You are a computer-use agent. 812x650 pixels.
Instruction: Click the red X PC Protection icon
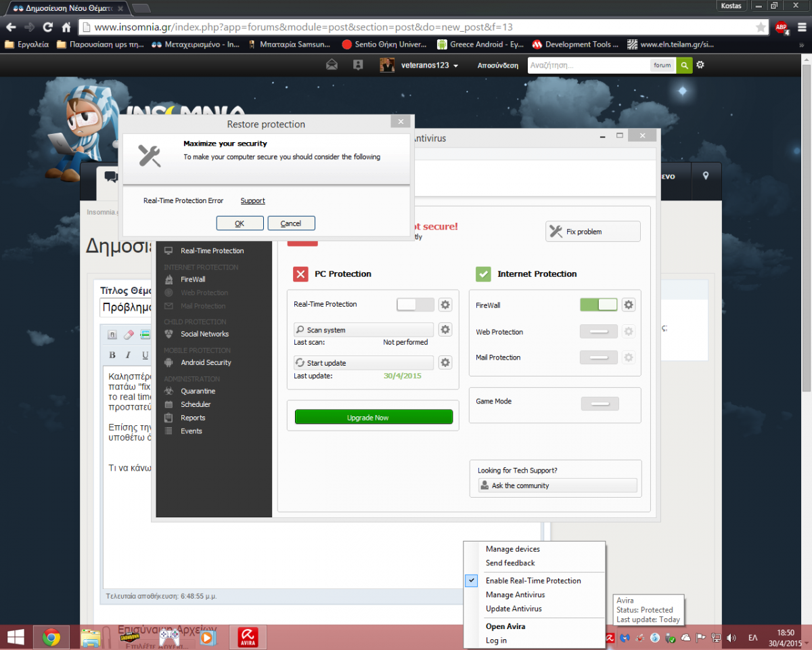click(x=300, y=274)
